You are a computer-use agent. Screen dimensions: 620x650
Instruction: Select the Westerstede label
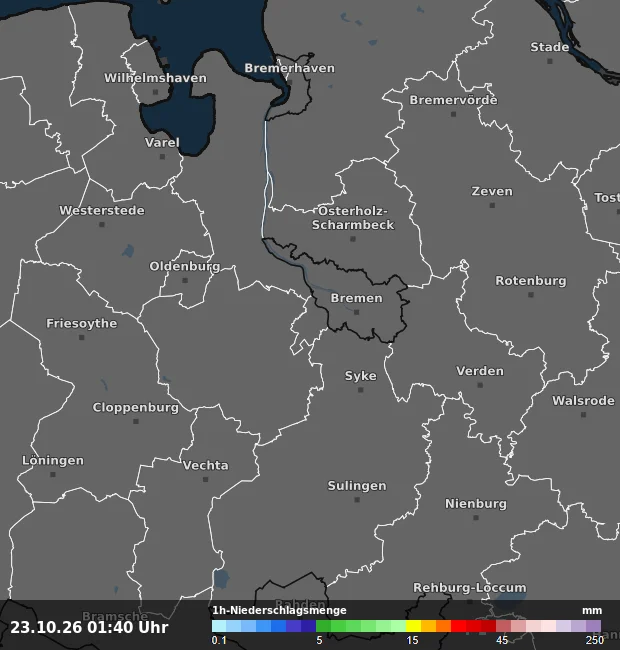click(102, 211)
